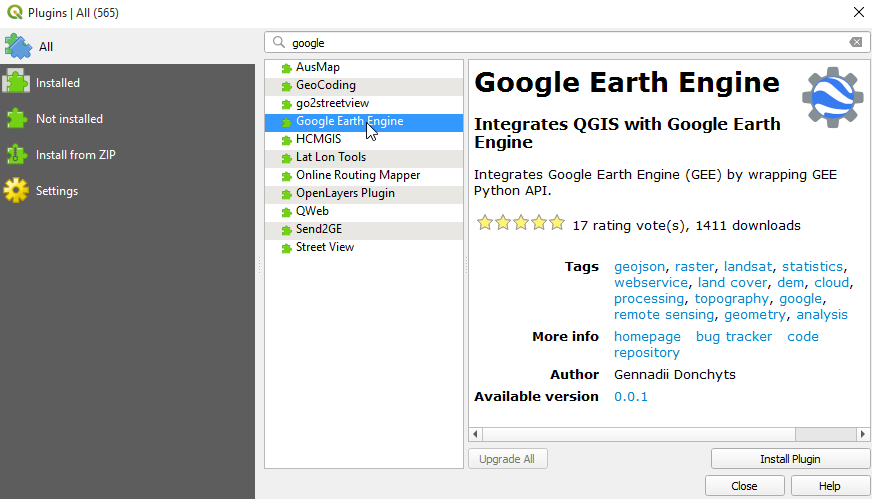Select Send2GE in the plugin list
Screen dimensions: 872x499
click(364, 229)
